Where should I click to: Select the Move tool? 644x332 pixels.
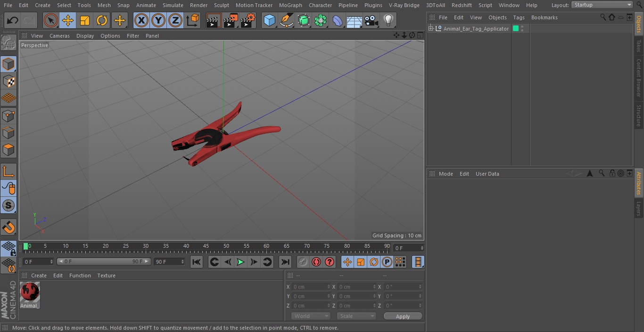(x=68, y=20)
